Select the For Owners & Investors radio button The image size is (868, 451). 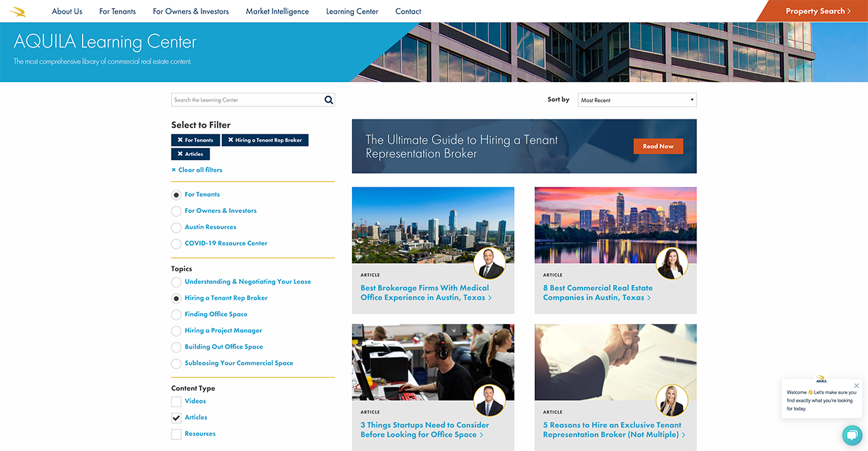[176, 211]
